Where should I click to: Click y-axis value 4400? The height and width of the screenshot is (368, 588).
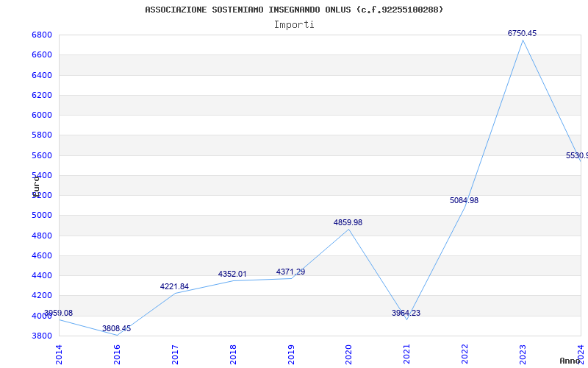pos(42,275)
